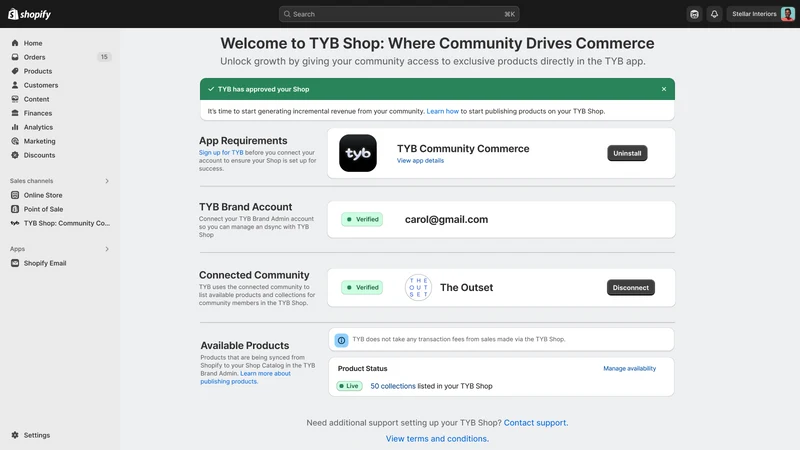Viewport: 800px width, 450px height.
Task: Click the Settings gear icon
Action: coord(15,435)
